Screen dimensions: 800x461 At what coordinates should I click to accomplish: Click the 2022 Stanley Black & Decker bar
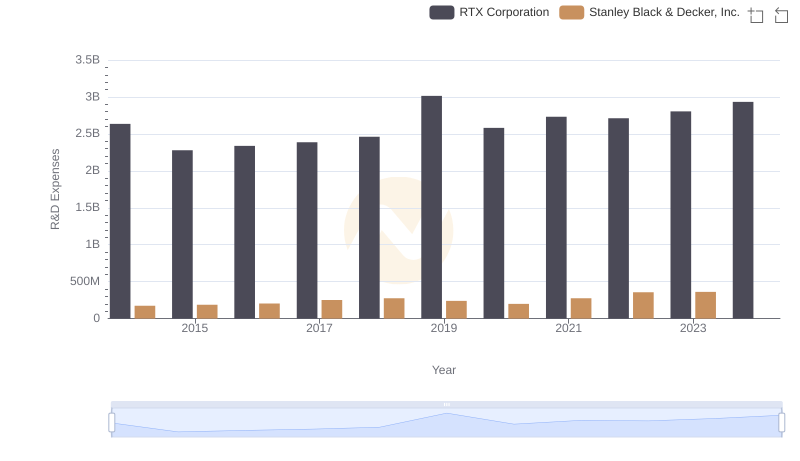point(643,305)
